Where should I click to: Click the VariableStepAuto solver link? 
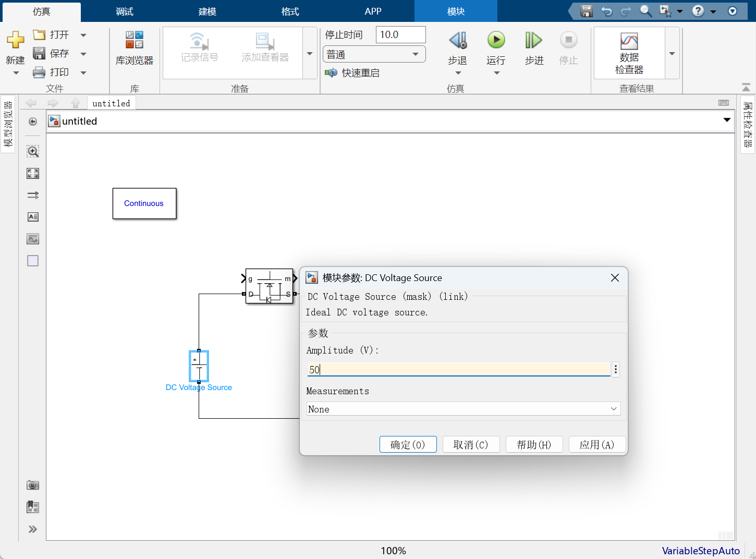700,551
